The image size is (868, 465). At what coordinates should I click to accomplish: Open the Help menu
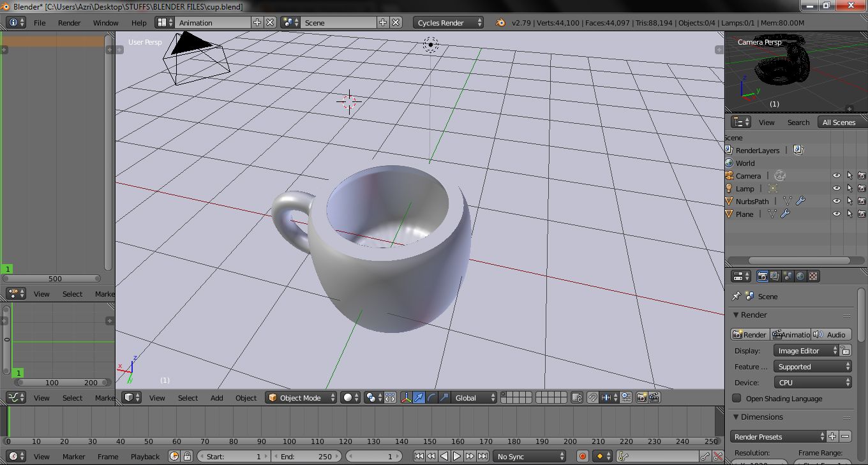(x=138, y=22)
